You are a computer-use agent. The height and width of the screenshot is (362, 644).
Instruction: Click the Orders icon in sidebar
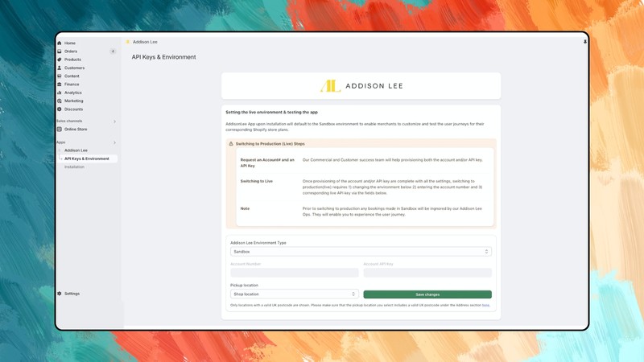coord(59,51)
